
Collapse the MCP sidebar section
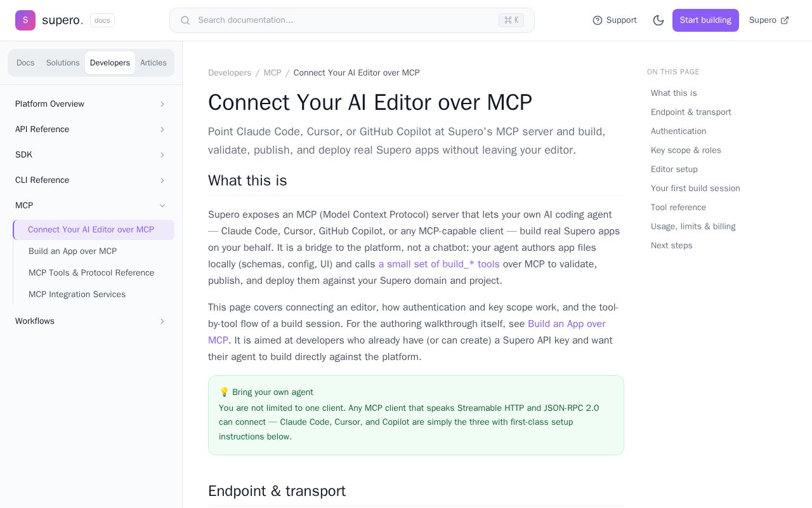(x=91, y=206)
